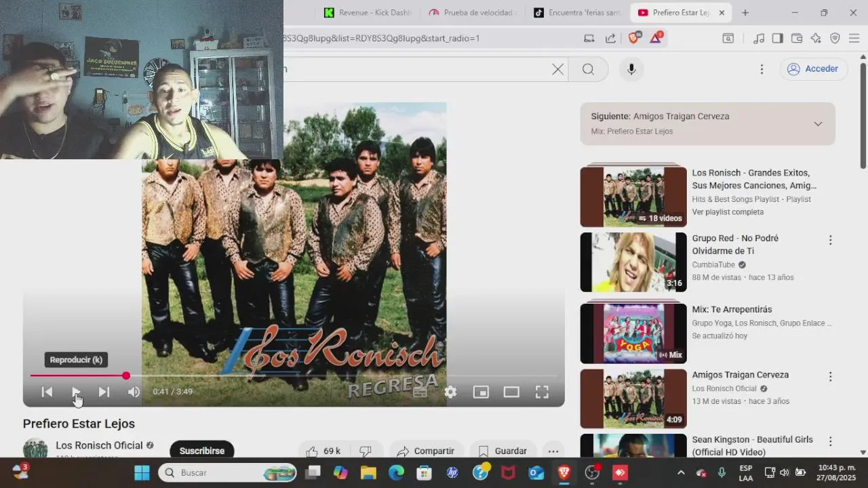Open Mix: Te Arrepentirás

tap(732, 309)
